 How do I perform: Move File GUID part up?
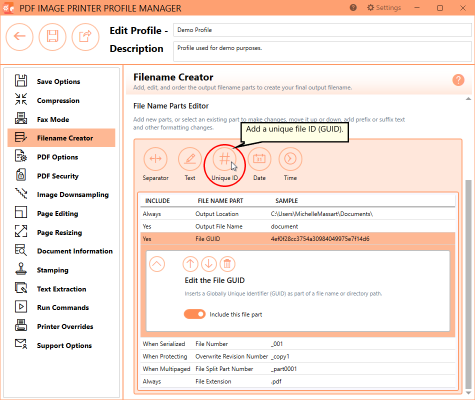[190, 264]
